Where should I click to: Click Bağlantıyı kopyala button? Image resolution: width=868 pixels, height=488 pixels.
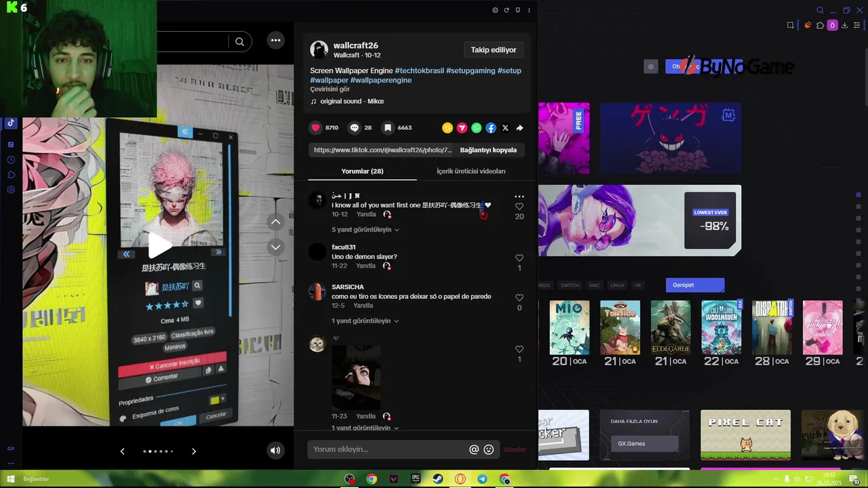point(488,150)
